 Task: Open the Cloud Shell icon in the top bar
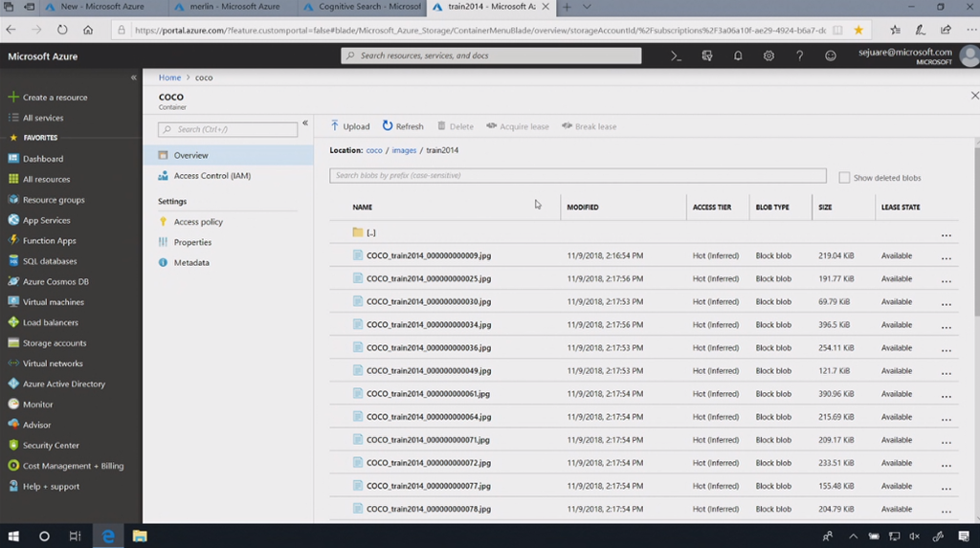coord(676,56)
